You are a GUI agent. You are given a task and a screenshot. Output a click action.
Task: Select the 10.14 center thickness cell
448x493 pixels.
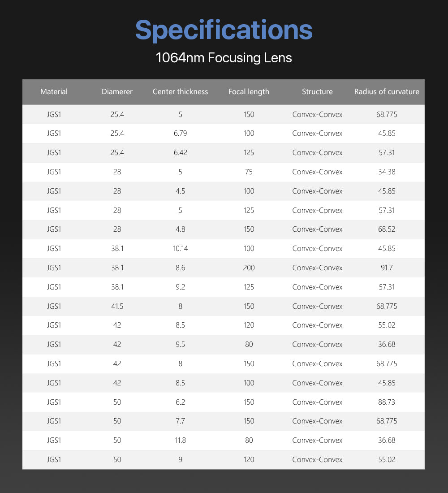click(180, 249)
